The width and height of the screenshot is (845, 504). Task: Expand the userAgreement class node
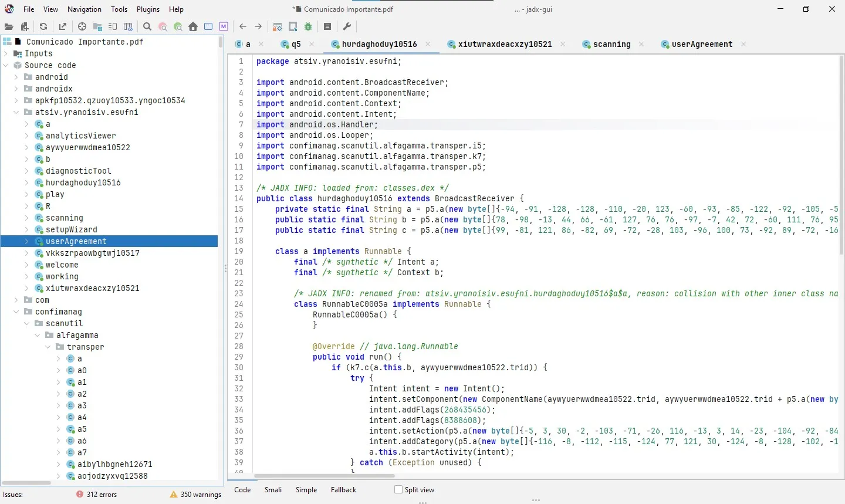point(26,241)
